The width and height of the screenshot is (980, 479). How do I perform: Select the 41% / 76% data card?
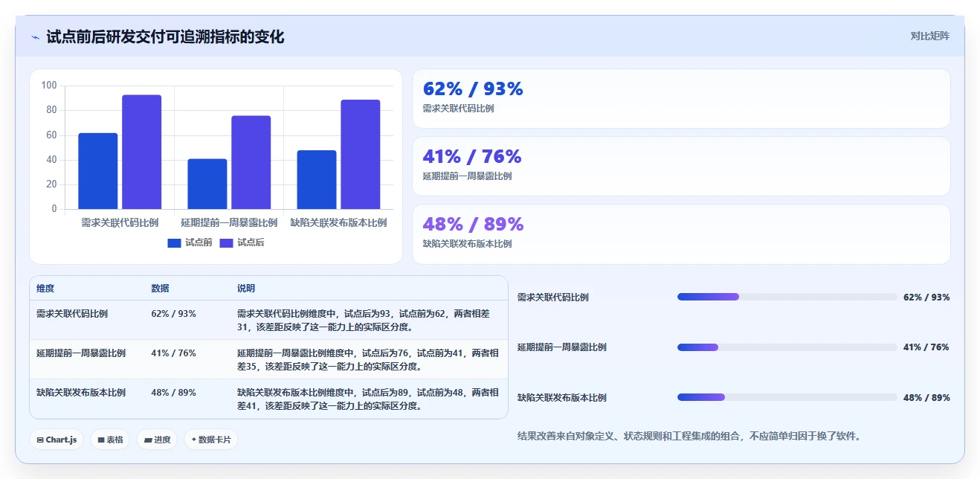point(681,167)
